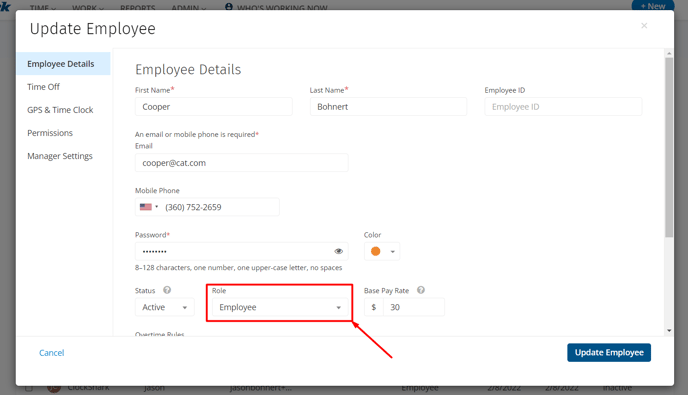Edit the Last Name field containing Bohnert
The height and width of the screenshot is (395, 688).
388,107
